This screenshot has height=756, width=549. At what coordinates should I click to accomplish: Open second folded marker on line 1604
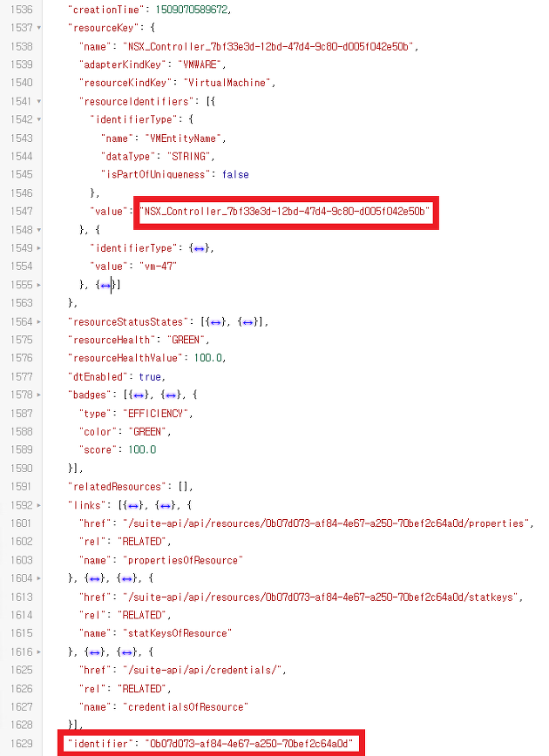coord(127,578)
